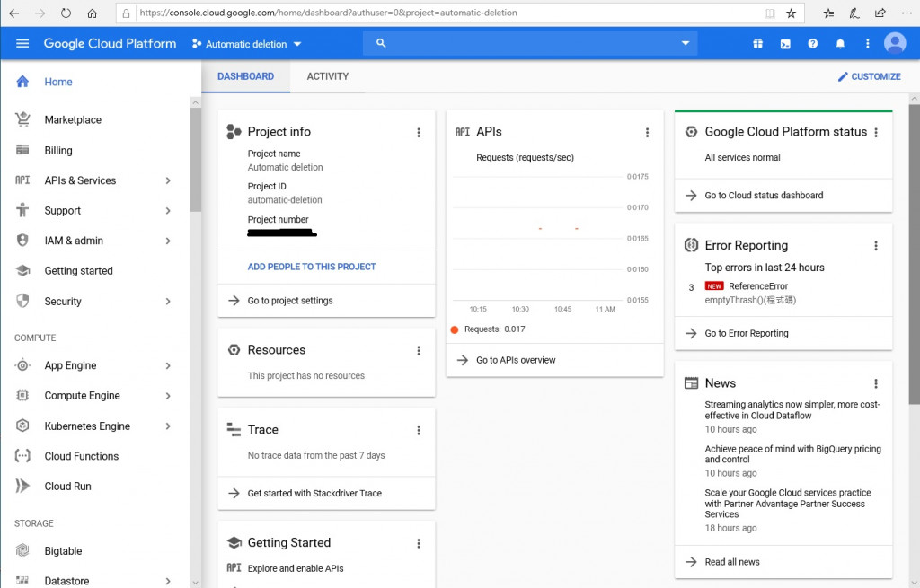Open APIs card three-dot menu

click(x=647, y=133)
